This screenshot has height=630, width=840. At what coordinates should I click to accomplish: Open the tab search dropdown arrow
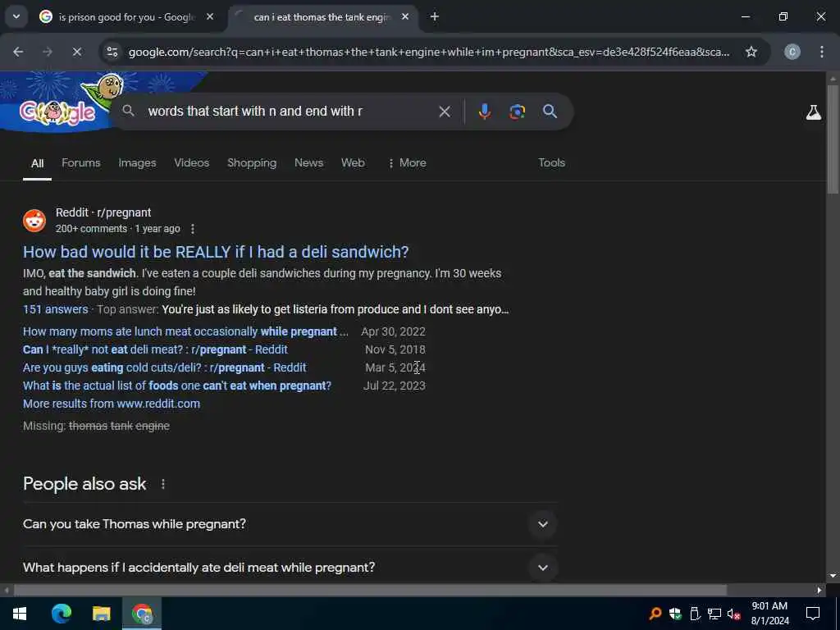pyautogui.click(x=16, y=16)
